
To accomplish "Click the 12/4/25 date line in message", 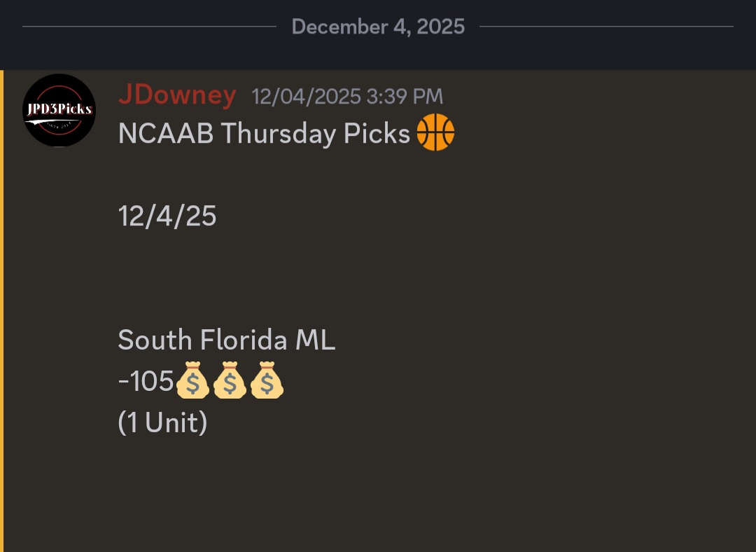I will [167, 216].
